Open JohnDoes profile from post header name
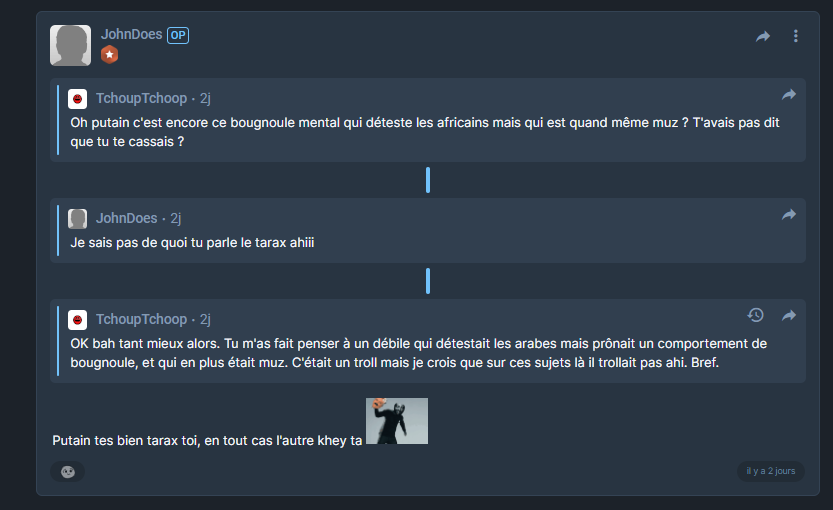Viewport: 833px width, 510px height. point(132,35)
